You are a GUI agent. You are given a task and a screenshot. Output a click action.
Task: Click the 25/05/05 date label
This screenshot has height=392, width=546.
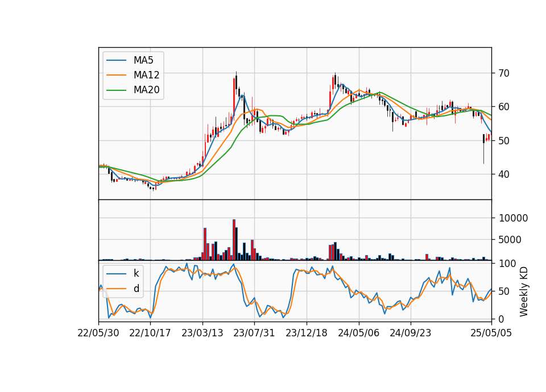point(491,333)
